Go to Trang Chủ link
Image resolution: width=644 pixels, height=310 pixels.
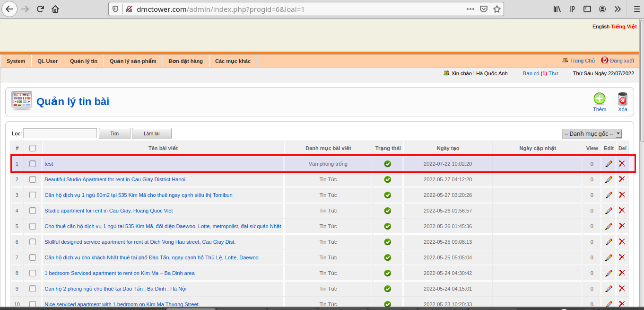coord(583,61)
